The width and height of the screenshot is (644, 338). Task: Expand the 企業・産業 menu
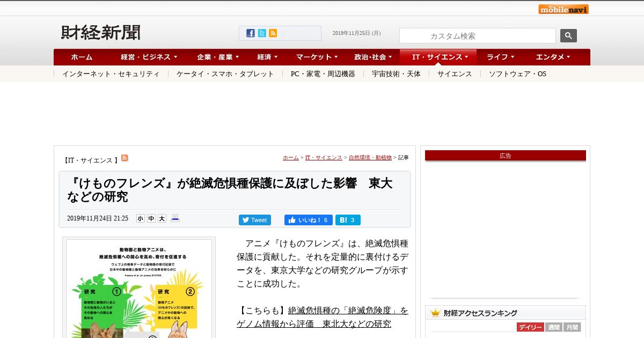coord(218,57)
